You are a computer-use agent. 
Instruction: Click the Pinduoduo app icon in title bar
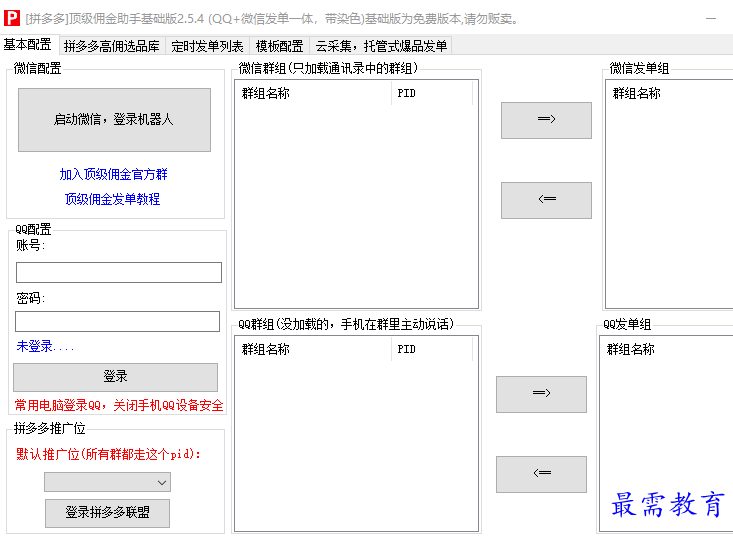[x=12, y=18]
